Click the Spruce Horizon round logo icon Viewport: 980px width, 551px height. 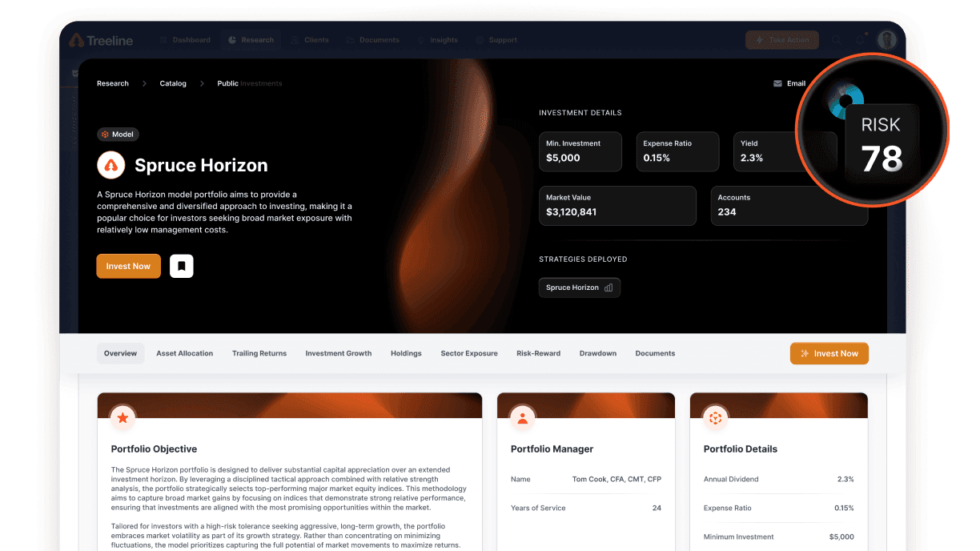click(110, 166)
